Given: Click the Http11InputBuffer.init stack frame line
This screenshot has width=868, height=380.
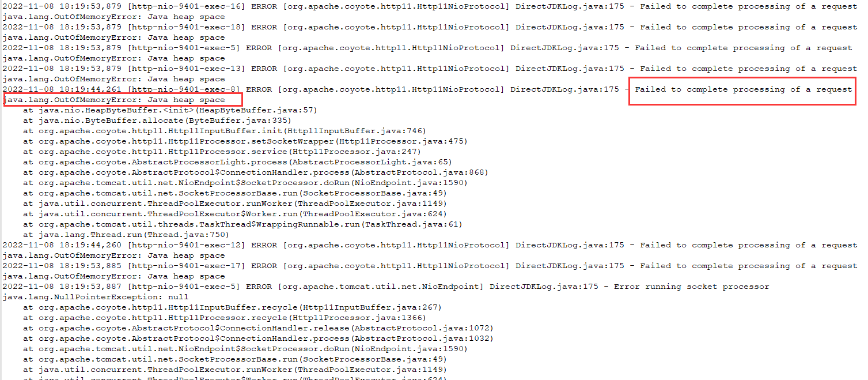Looking at the screenshot, I should [225, 131].
